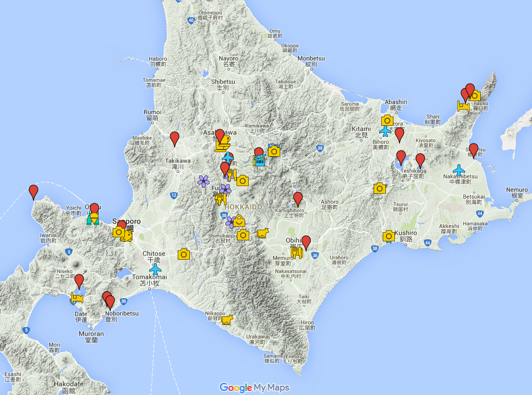Click the fork and knife icon at Obihiro

(296, 252)
